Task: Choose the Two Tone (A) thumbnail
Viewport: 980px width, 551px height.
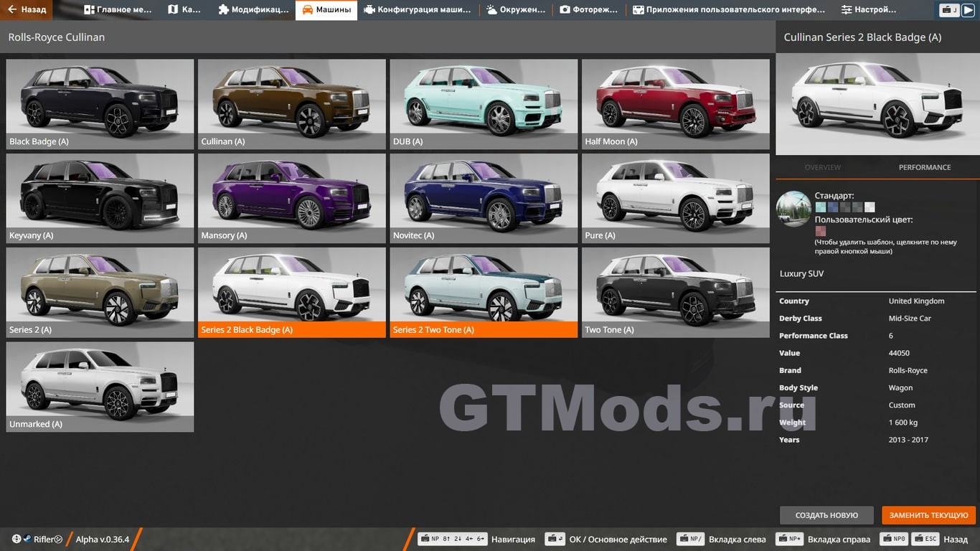Action: [x=676, y=292]
